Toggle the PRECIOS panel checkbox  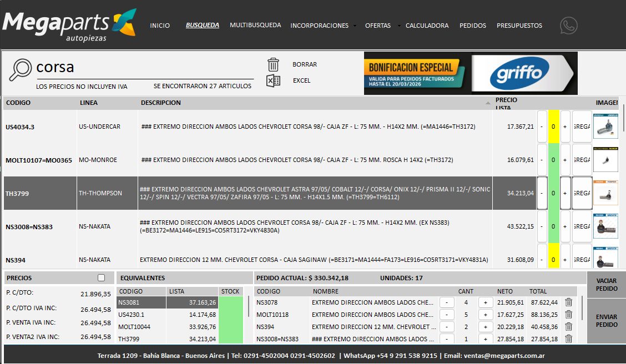[x=101, y=278]
